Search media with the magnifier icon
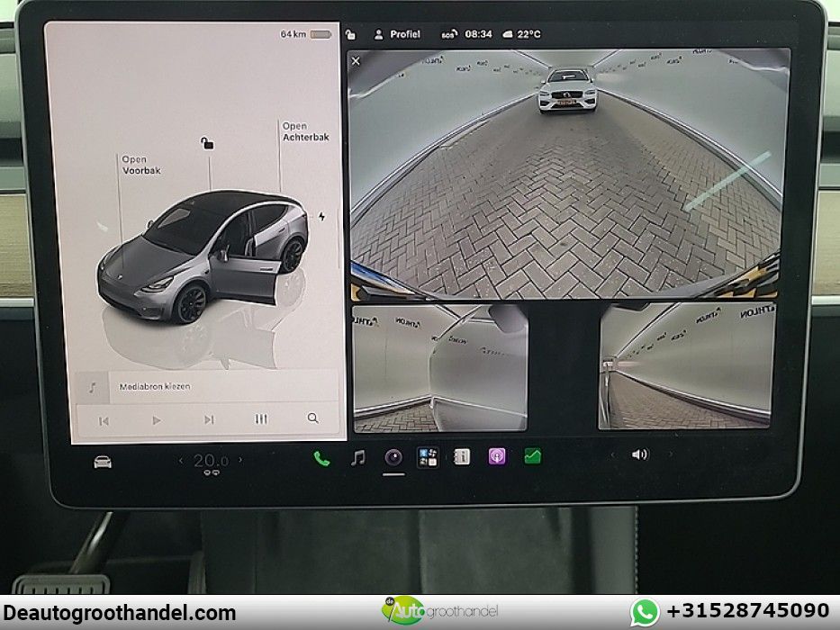This screenshot has width=840, height=630. coord(312,418)
